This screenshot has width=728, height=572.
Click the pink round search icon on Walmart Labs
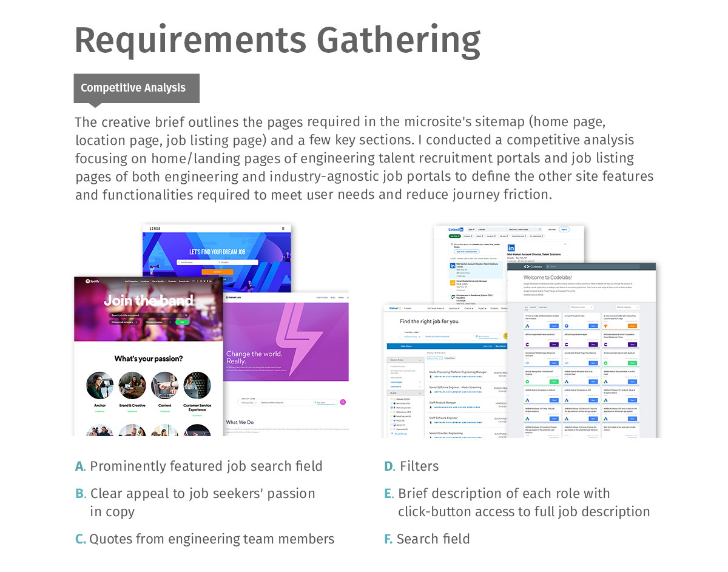343,402
